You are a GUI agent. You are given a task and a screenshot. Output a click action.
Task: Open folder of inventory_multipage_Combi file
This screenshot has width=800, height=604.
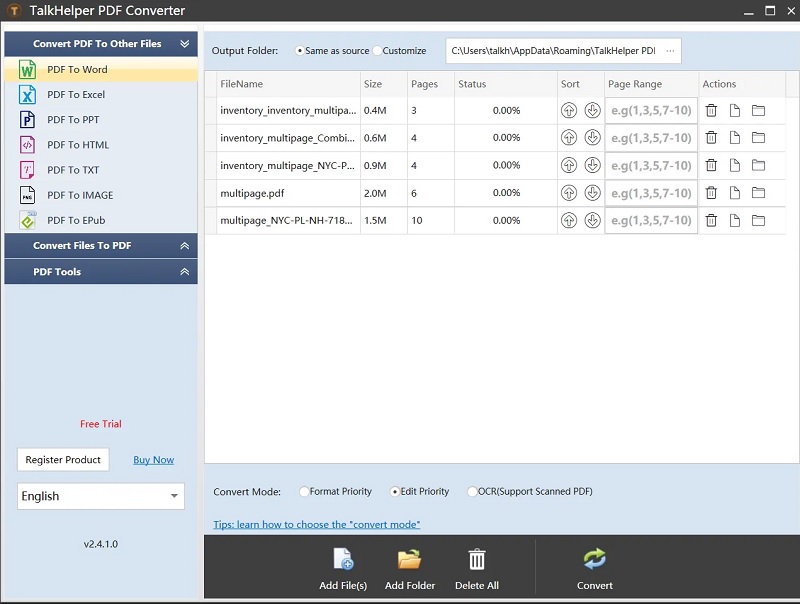759,138
